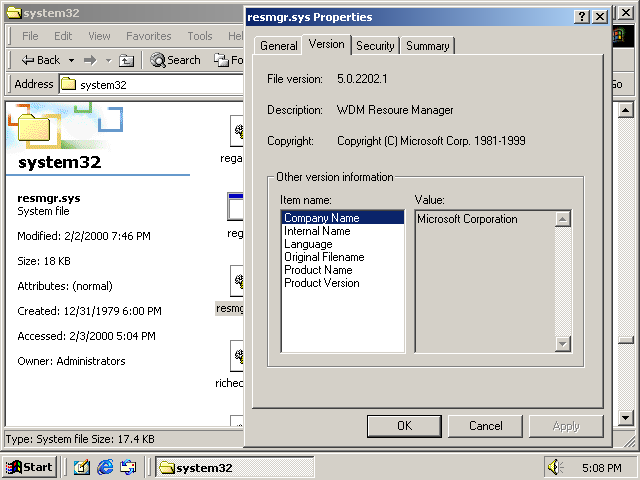The height and width of the screenshot is (480, 640).
Task: Open the View menu in system32 window
Action: click(99, 36)
